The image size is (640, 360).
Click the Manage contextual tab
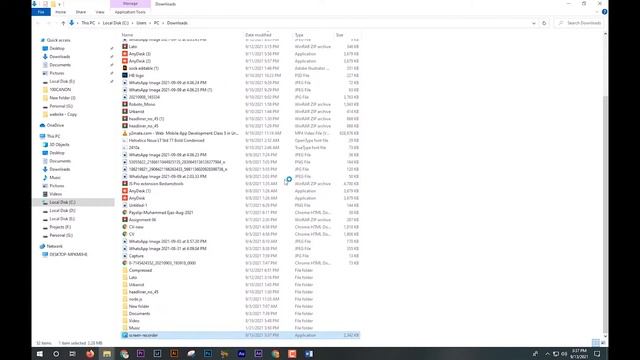tap(130, 4)
